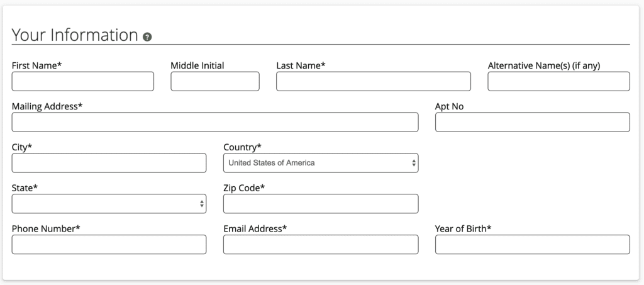This screenshot has width=644, height=285.
Task: Click the Alternative Name(s) input field
Action: [558, 81]
